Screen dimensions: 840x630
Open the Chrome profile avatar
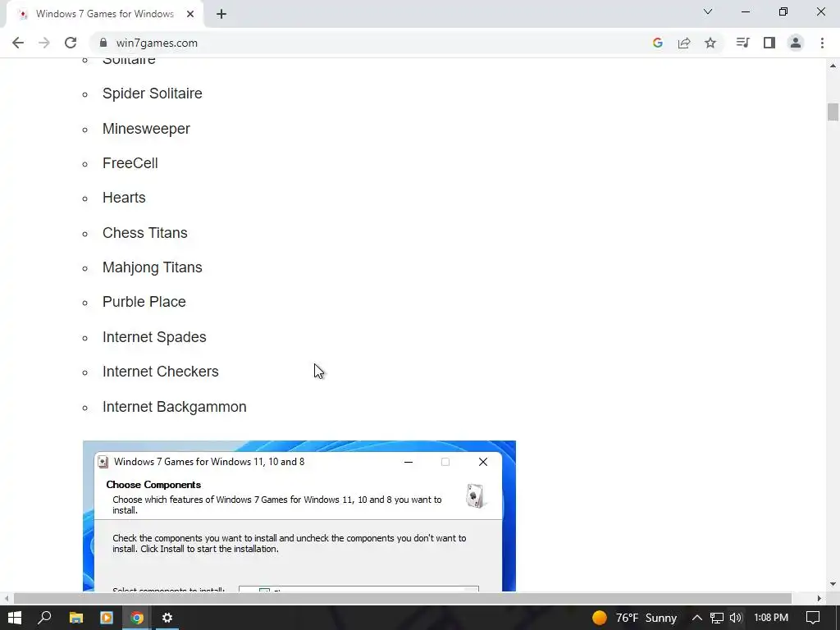pyautogui.click(x=796, y=43)
